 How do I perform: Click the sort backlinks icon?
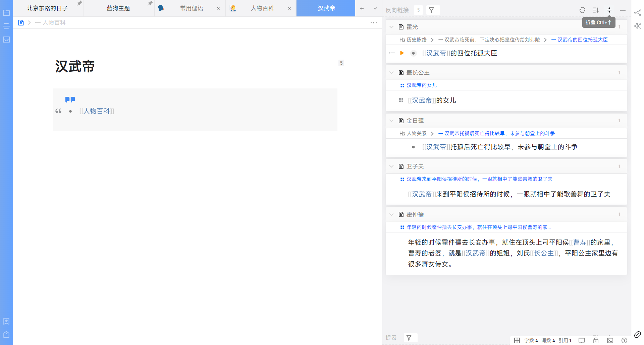[x=596, y=10]
